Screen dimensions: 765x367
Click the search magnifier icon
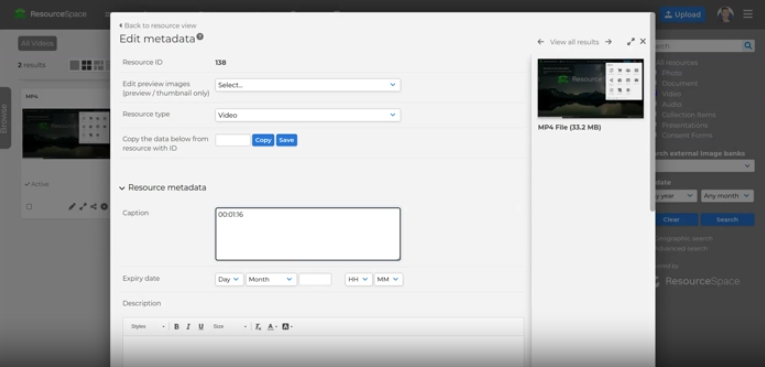(x=748, y=46)
